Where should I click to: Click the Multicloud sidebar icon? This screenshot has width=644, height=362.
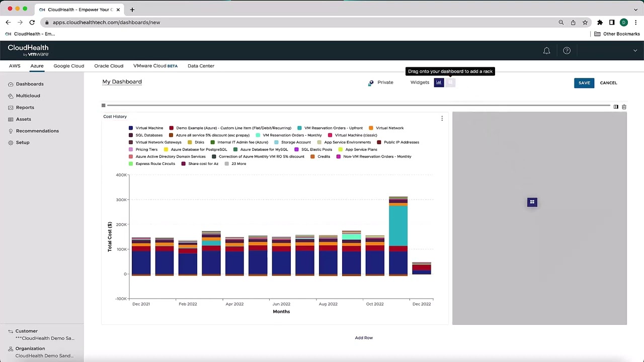pos(11,96)
